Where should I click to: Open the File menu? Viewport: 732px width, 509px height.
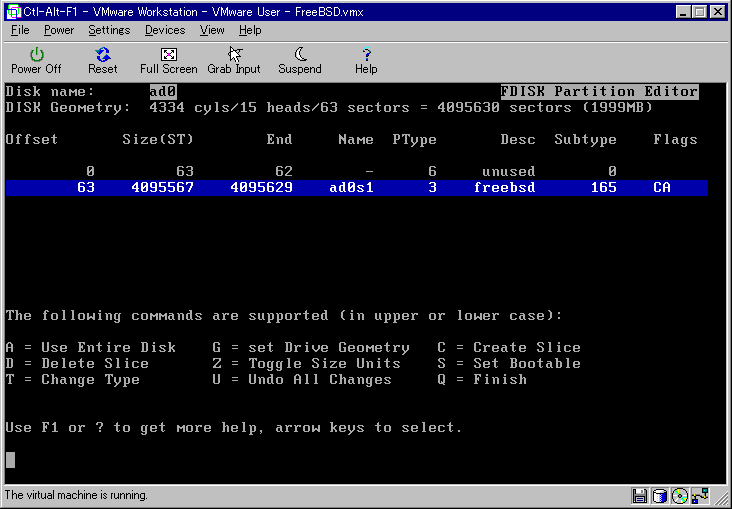point(20,30)
